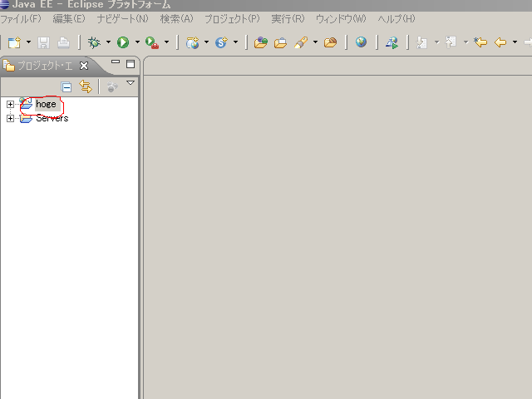Click the Eclipse logo in title bar

[5, 4]
